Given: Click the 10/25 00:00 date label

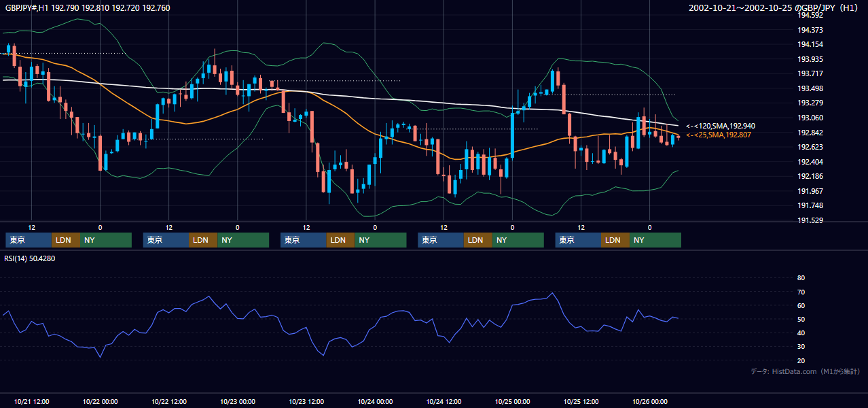Looking at the screenshot, I should 513,401.
